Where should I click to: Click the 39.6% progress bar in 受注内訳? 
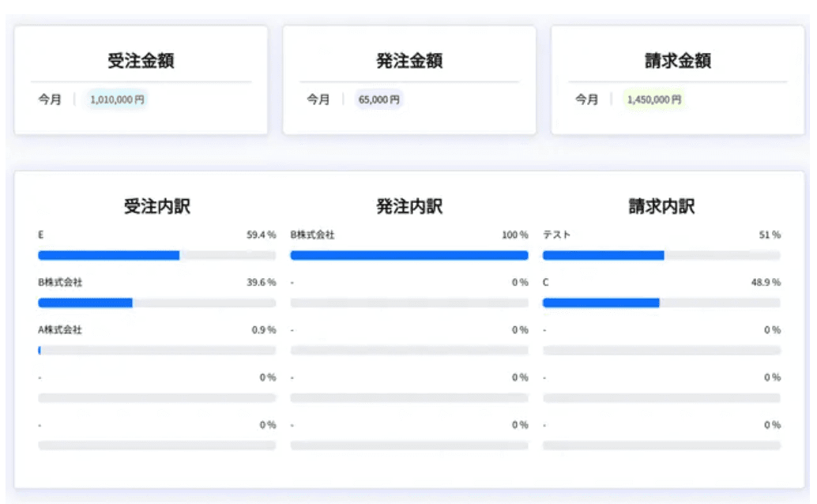tap(156, 303)
